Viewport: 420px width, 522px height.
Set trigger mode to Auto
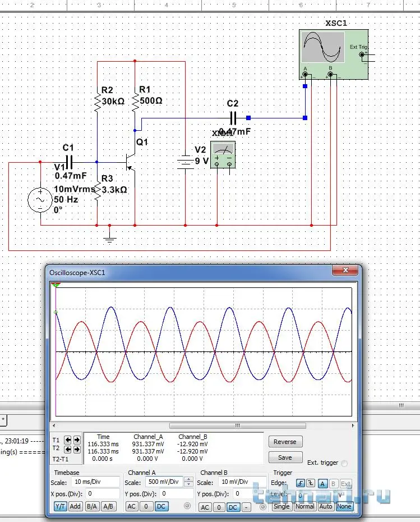[326, 506]
